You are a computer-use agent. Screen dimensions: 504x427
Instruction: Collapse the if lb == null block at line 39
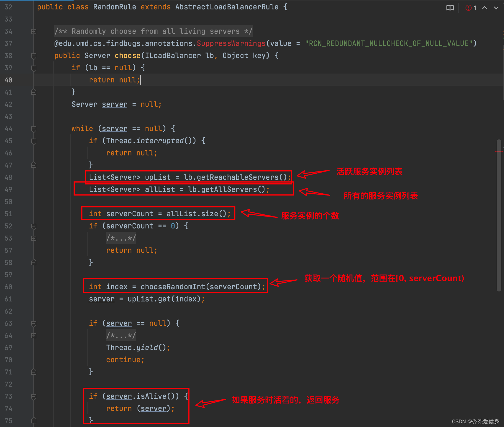click(x=34, y=68)
